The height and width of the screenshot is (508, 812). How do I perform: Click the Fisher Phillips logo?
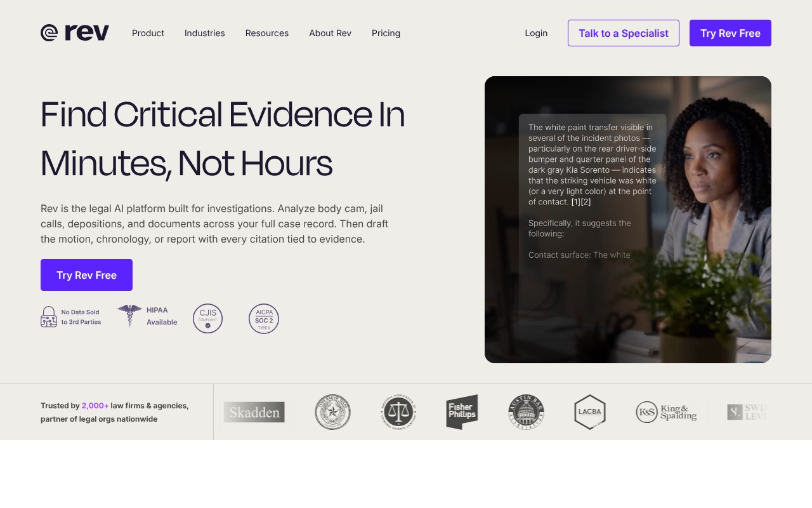(x=462, y=412)
